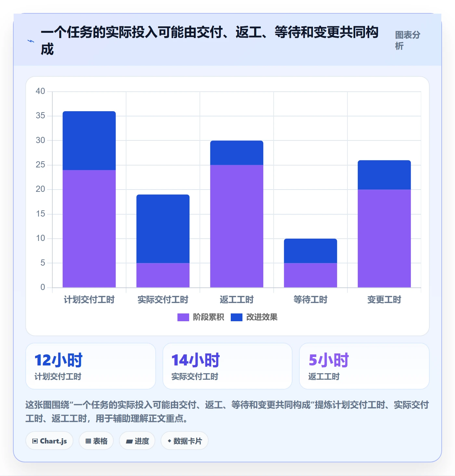Viewport: 455px width, 476px height.
Task: Click the blue segment of the 返工工时 bar
Action: 237,153
